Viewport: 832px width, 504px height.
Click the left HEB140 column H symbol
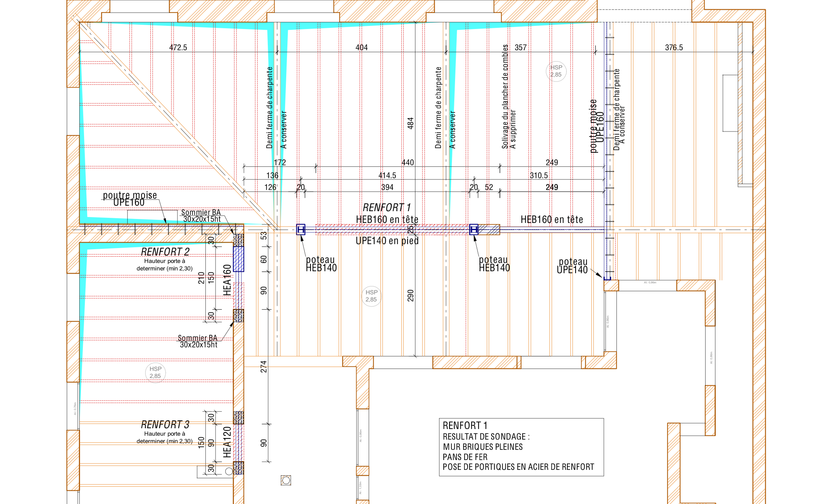[x=301, y=229]
